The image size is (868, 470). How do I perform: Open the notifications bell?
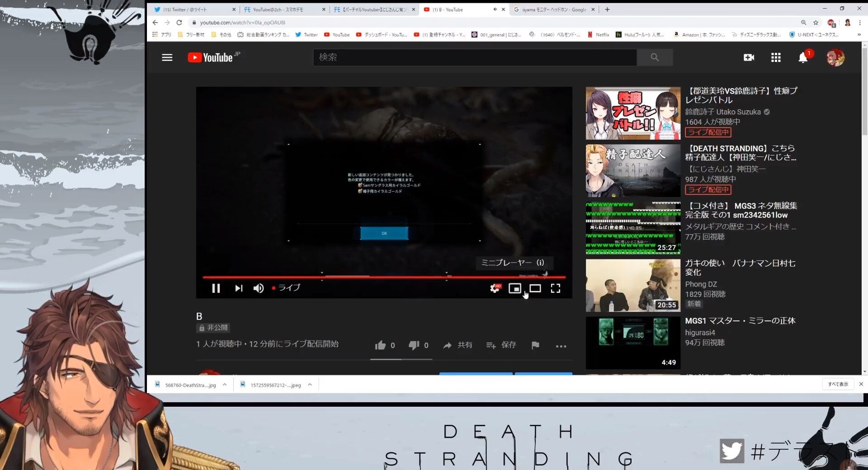(803, 57)
